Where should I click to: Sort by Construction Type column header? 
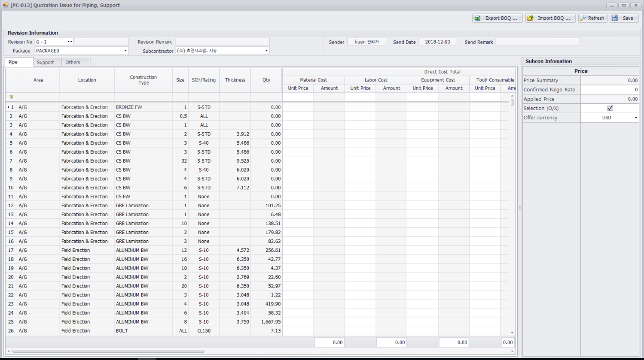(143, 80)
